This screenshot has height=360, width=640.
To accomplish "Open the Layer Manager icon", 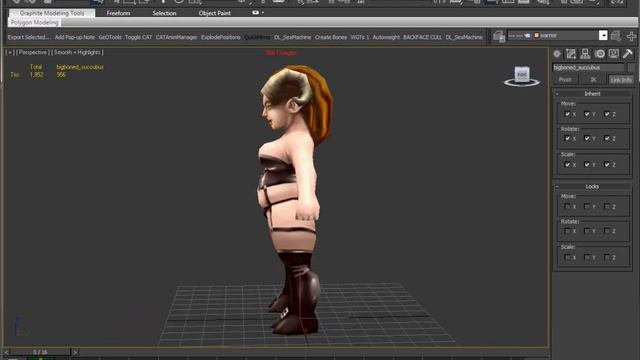I will pos(499,36).
